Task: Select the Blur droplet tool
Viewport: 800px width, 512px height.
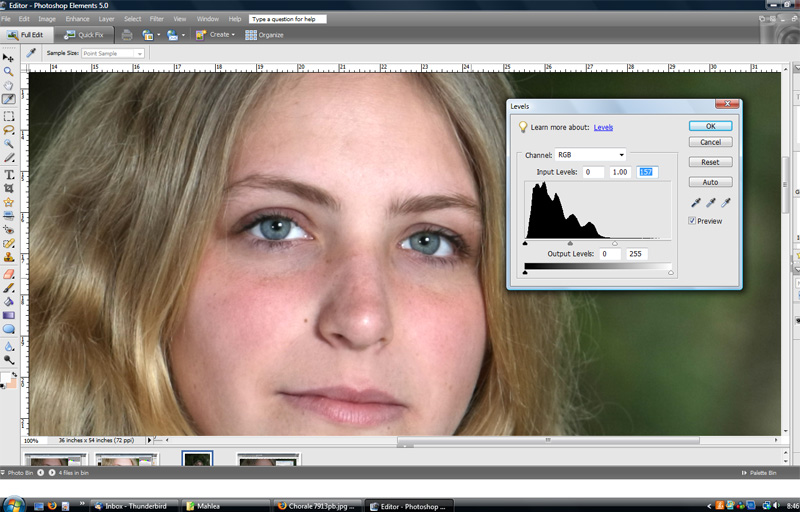Action: [8, 346]
